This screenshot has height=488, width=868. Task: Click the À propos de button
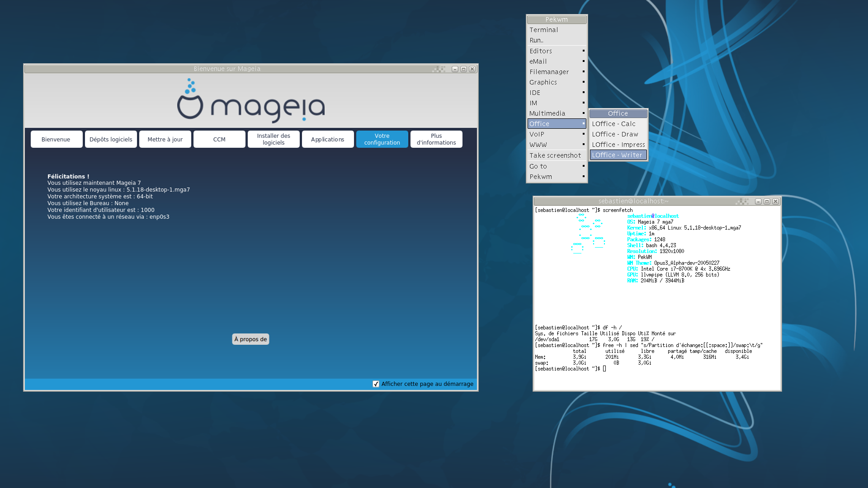coord(250,339)
